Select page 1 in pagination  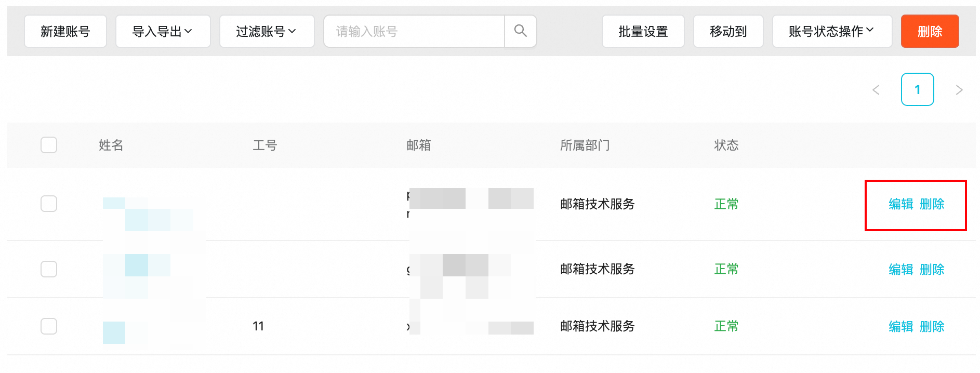(917, 90)
